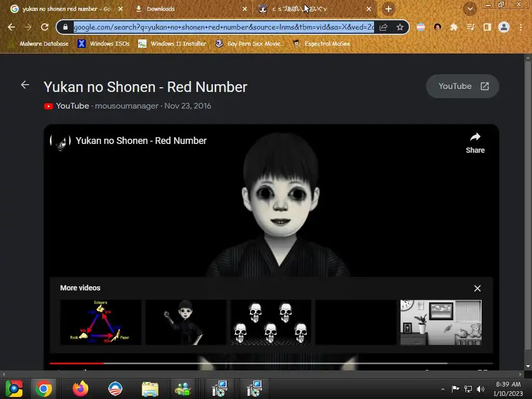Open File Explorer folder on taskbar
532x399 pixels.
point(150,389)
